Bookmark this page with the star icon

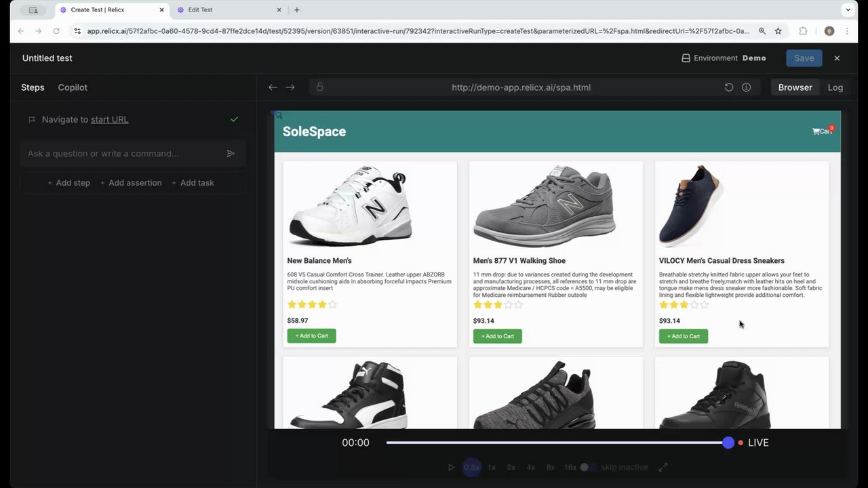778,31
